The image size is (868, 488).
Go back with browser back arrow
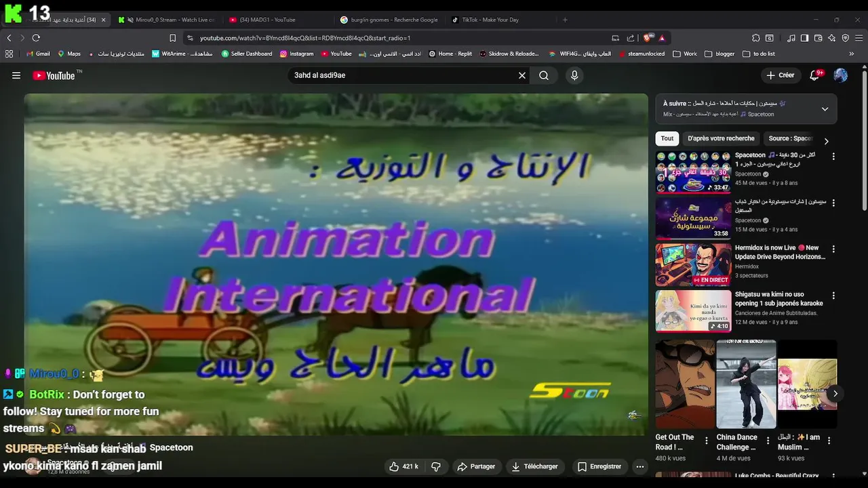coord(9,38)
